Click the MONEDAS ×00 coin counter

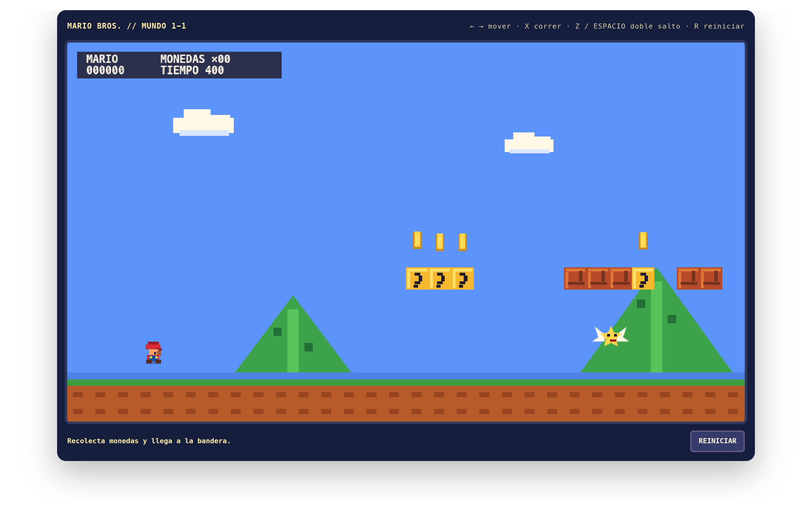[195, 59]
